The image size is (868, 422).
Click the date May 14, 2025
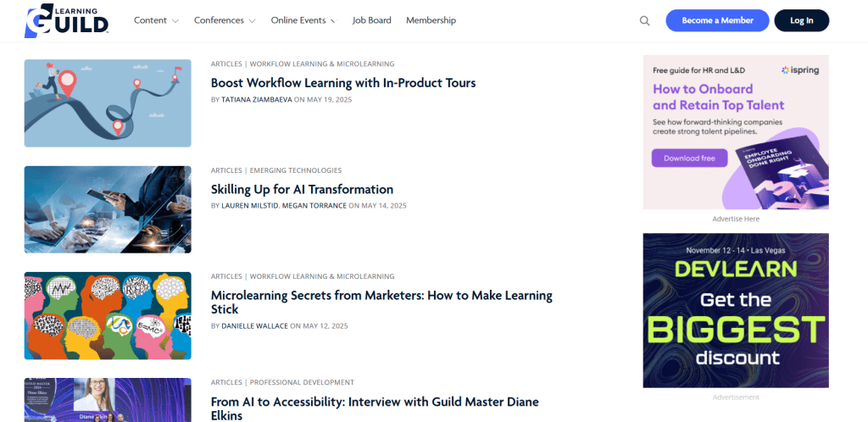click(x=384, y=206)
